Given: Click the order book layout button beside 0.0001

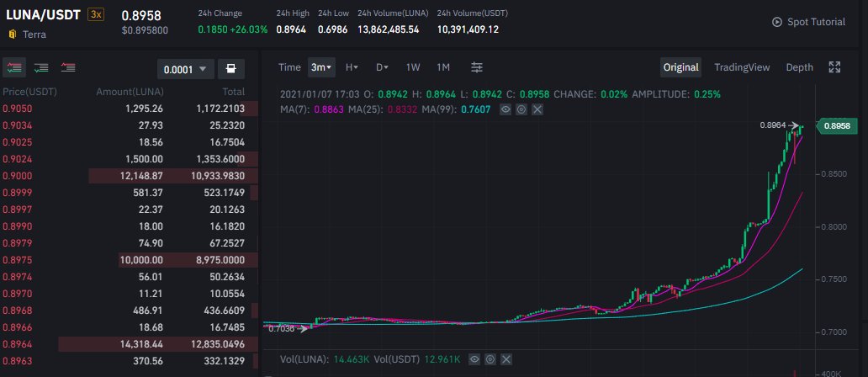Looking at the screenshot, I should pos(230,69).
